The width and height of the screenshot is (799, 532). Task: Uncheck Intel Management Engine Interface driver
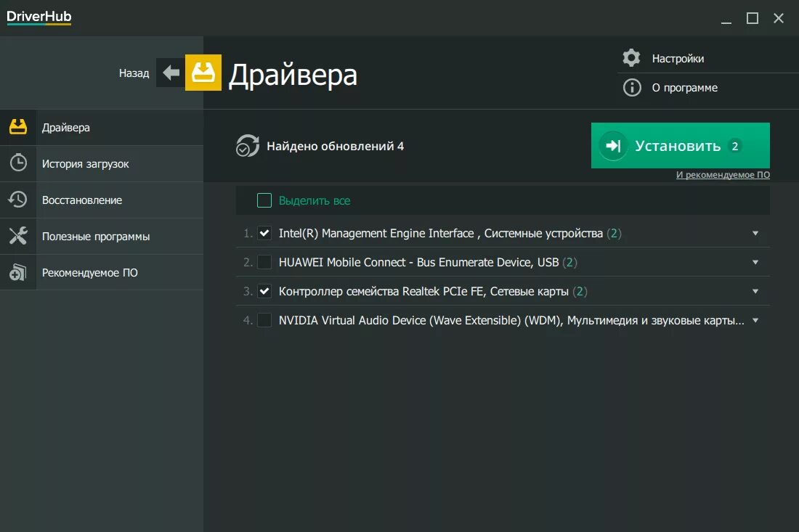coord(264,233)
